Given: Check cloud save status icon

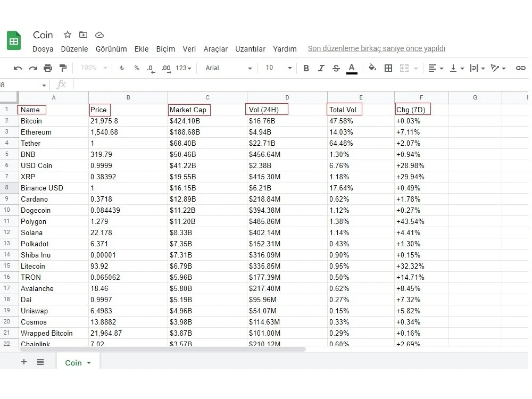Looking at the screenshot, I should [99, 35].
